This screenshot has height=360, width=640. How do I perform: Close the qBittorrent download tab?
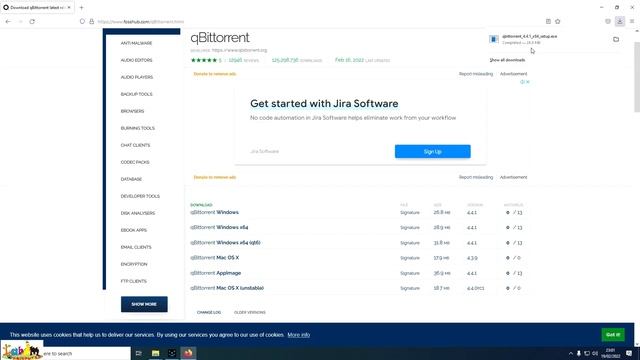69,7
